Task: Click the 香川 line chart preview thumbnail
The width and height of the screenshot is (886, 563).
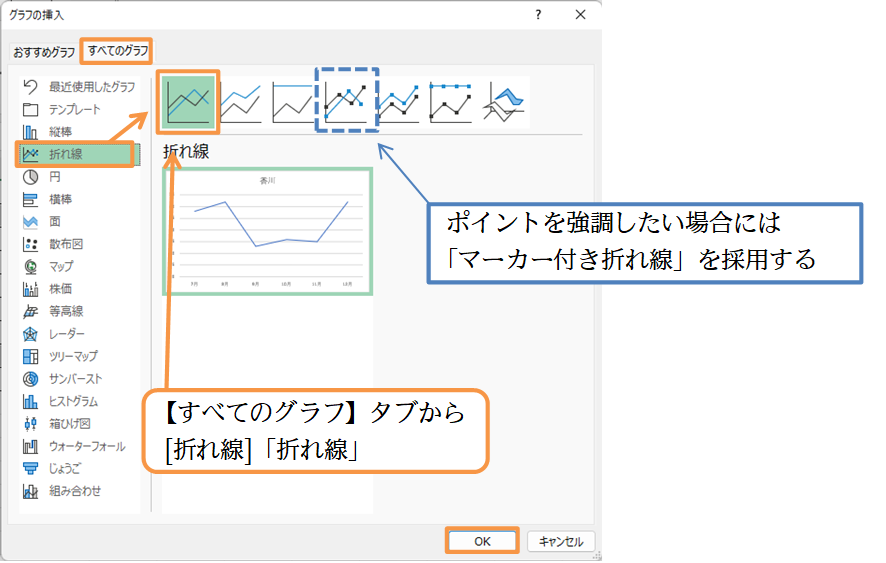Action: 267,232
